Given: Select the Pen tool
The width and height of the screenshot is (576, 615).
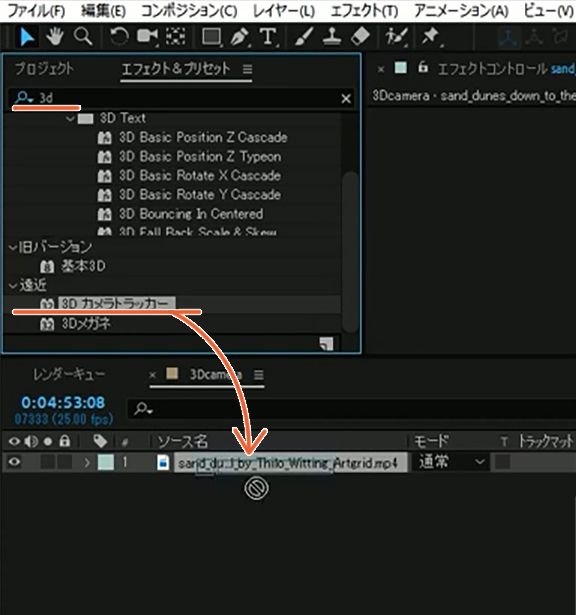Looking at the screenshot, I should [239, 37].
